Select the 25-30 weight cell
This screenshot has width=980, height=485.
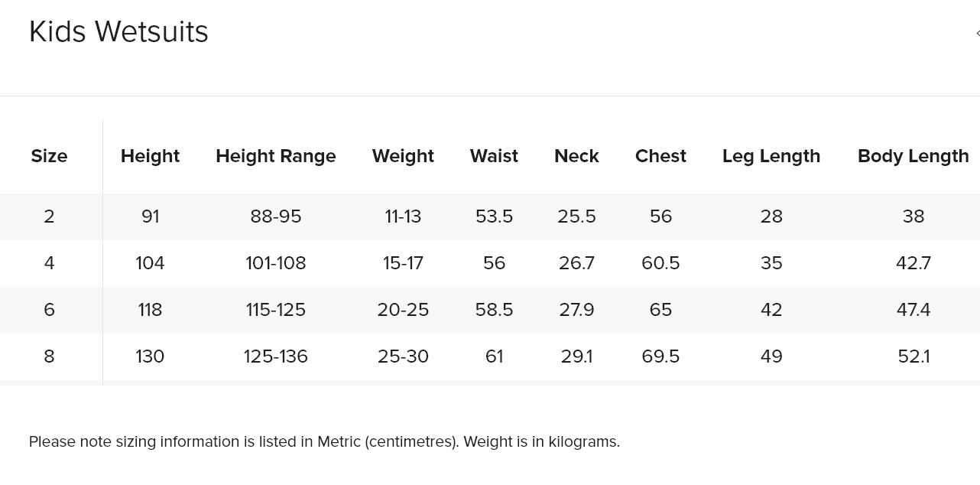click(x=403, y=356)
